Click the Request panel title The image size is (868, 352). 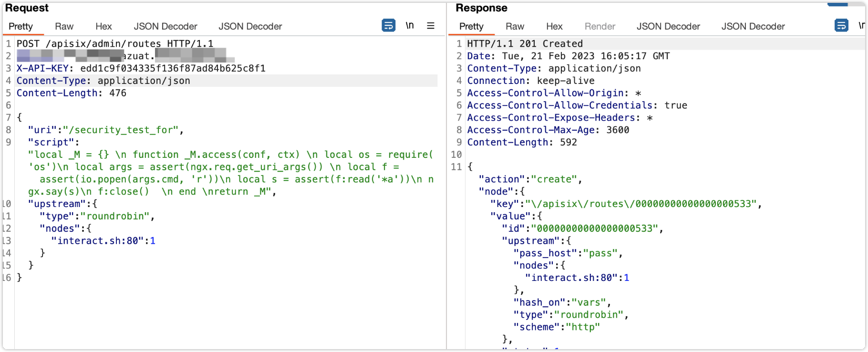point(27,8)
